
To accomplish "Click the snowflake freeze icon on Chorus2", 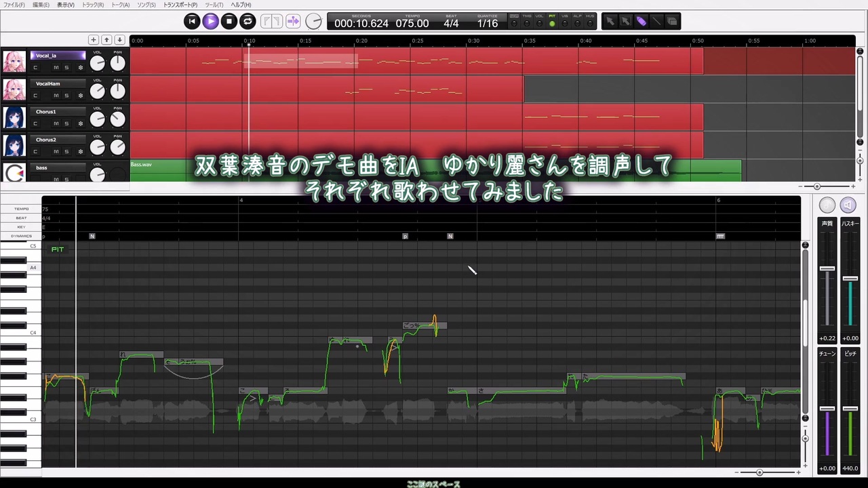I will click(80, 151).
